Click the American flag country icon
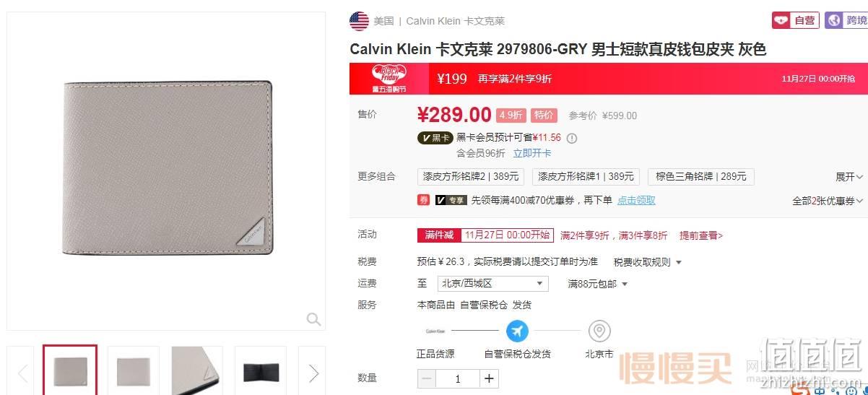Screen dimensions: 868x395 coord(359,21)
